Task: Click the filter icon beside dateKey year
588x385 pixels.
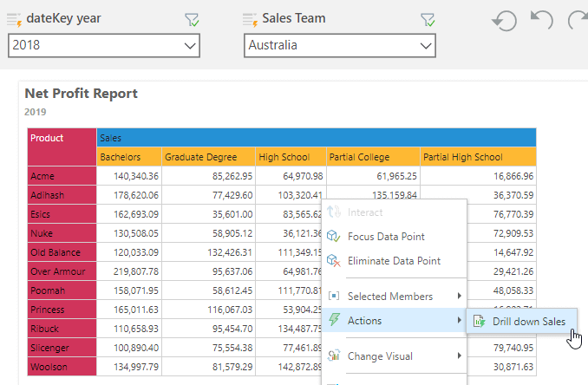Action: pos(192,20)
